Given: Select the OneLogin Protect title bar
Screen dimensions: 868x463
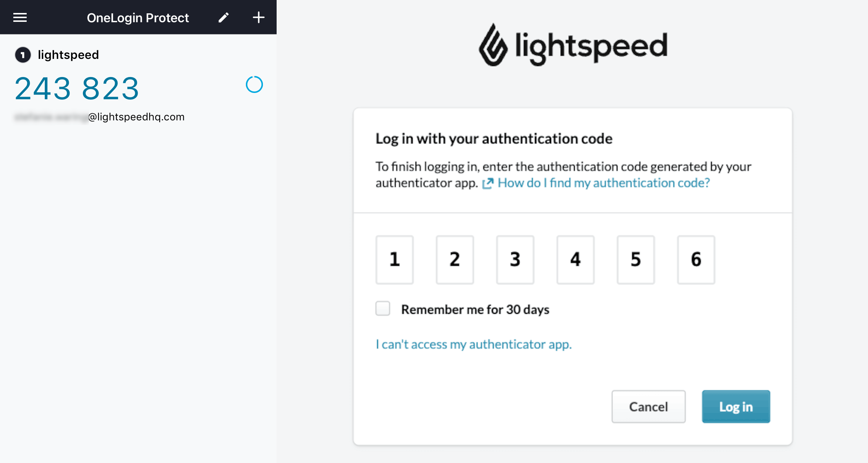Looking at the screenshot, I should pos(138,17).
